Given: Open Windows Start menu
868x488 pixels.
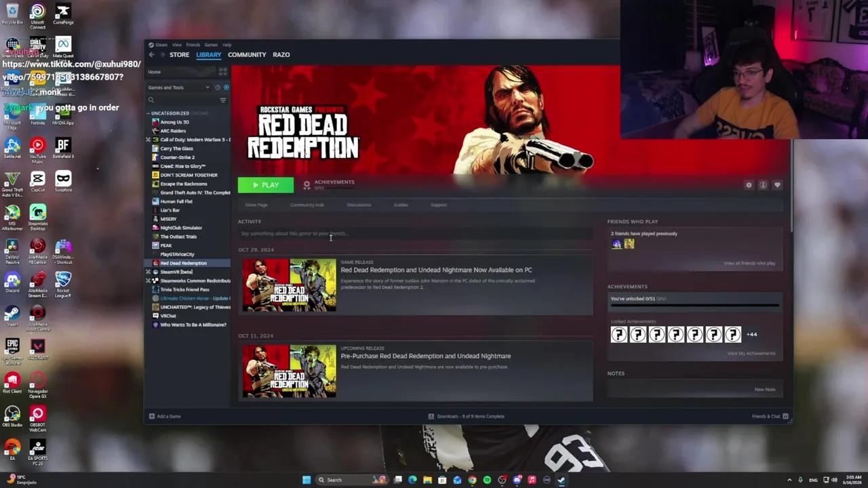Looking at the screenshot, I should [307, 480].
